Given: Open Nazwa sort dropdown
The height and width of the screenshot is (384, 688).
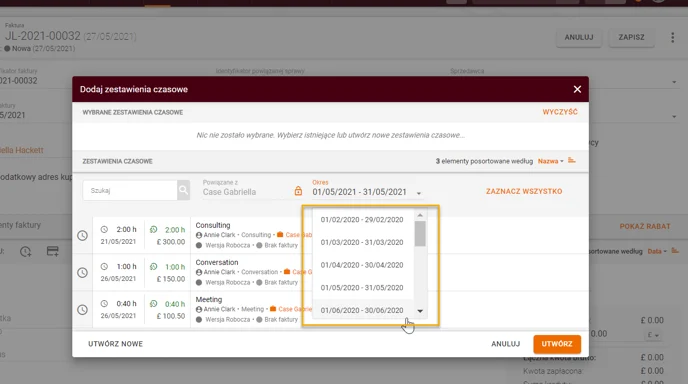Looking at the screenshot, I should point(550,161).
